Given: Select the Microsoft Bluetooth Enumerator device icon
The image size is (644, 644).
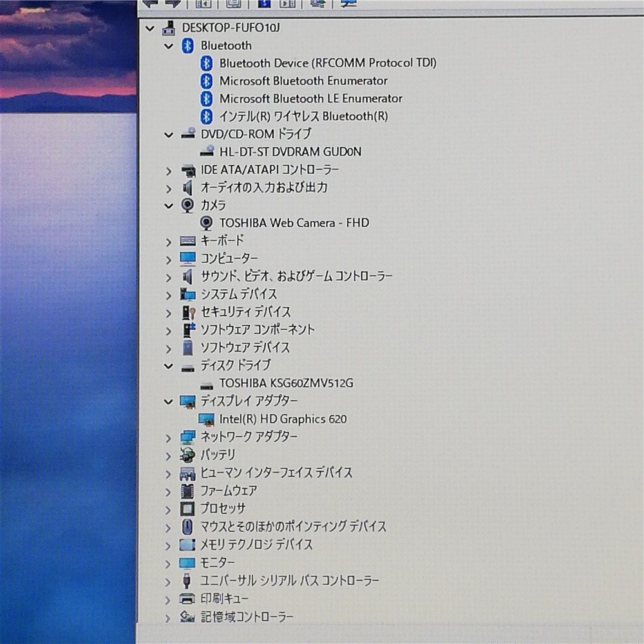Looking at the screenshot, I should [207, 81].
